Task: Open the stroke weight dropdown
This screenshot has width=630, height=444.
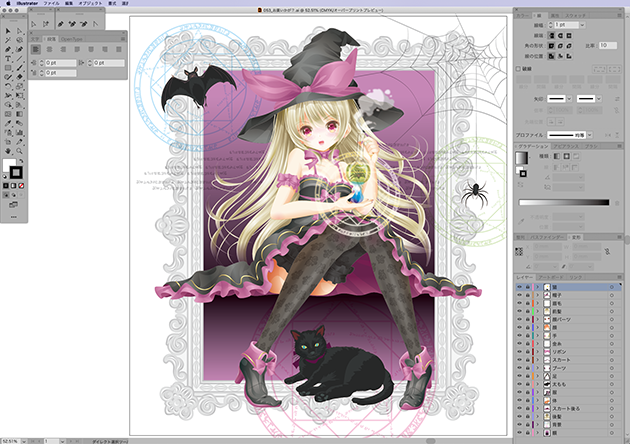Action: 582,25
